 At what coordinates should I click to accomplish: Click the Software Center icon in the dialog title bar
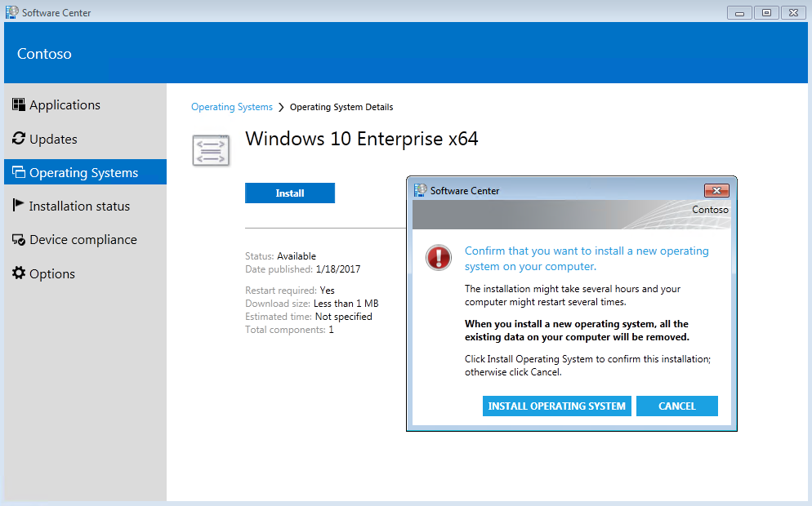[x=421, y=190]
